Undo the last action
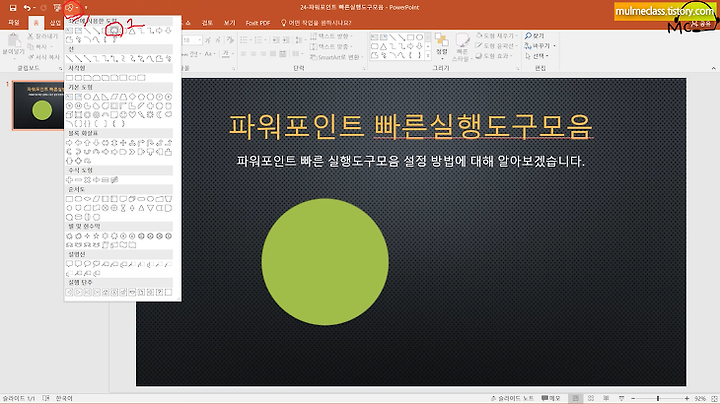Image resolution: width=720 pixels, height=404 pixels. [27, 7]
